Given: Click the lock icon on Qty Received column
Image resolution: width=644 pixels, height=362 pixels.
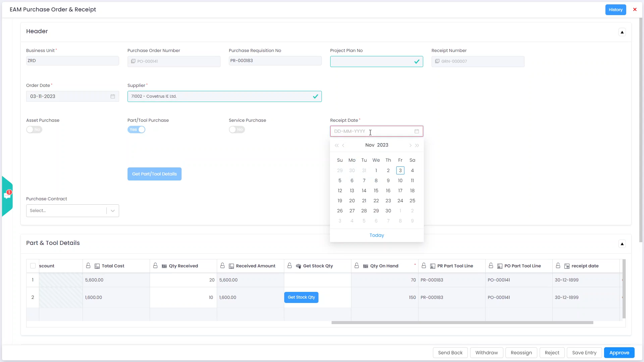Looking at the screenshot, I should (155, 265).
